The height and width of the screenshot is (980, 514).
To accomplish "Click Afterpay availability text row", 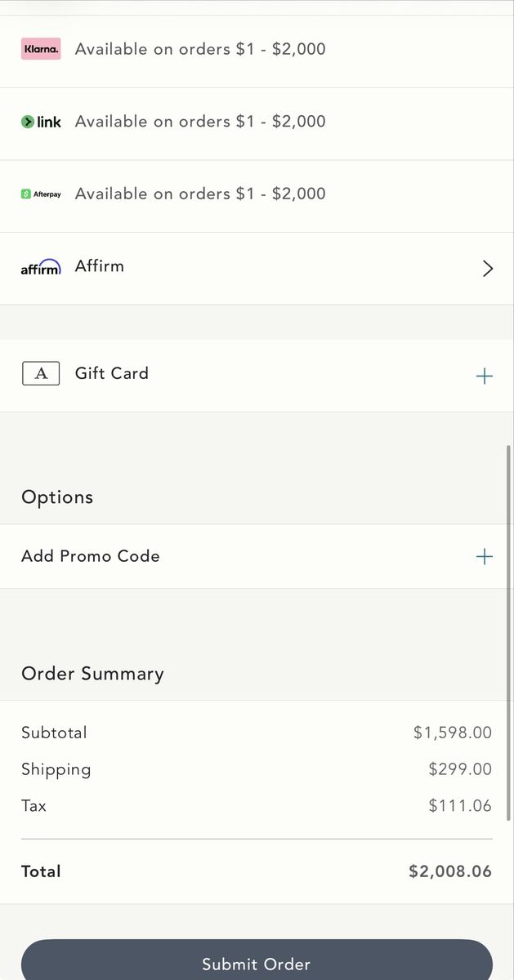I will [x=200, y=194].
